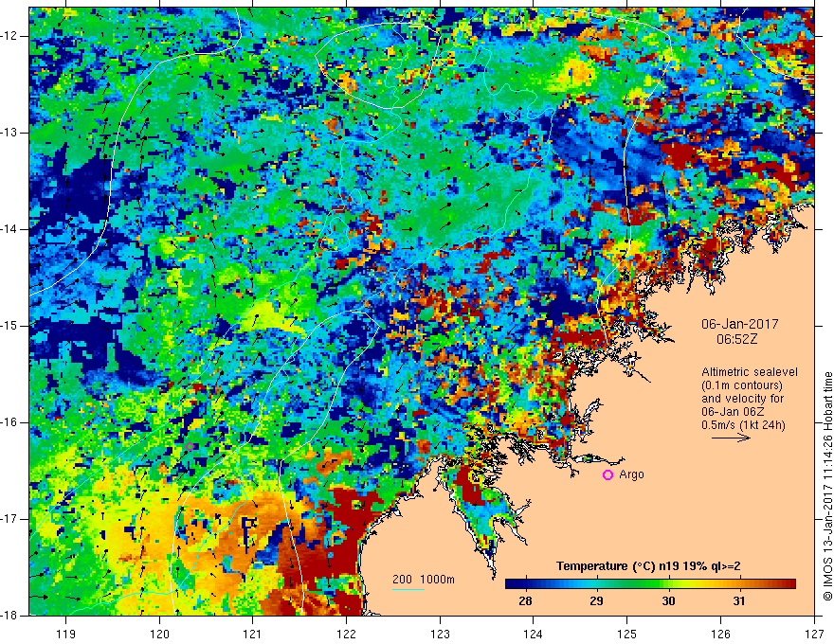Screen dimensions: 834x644
Task: Click the longitude axis label 127
Action: [814, 634]
